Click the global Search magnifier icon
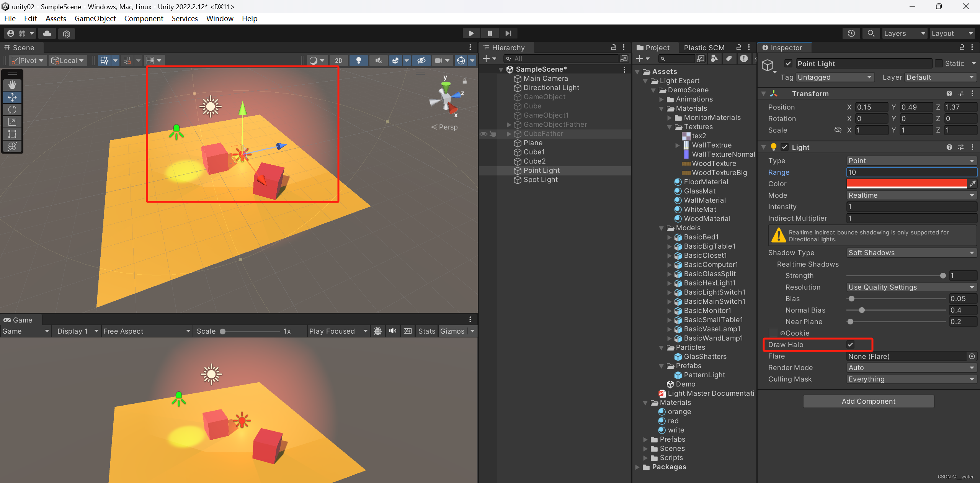This screenshot has height=483, width=980. click(871, 33)
